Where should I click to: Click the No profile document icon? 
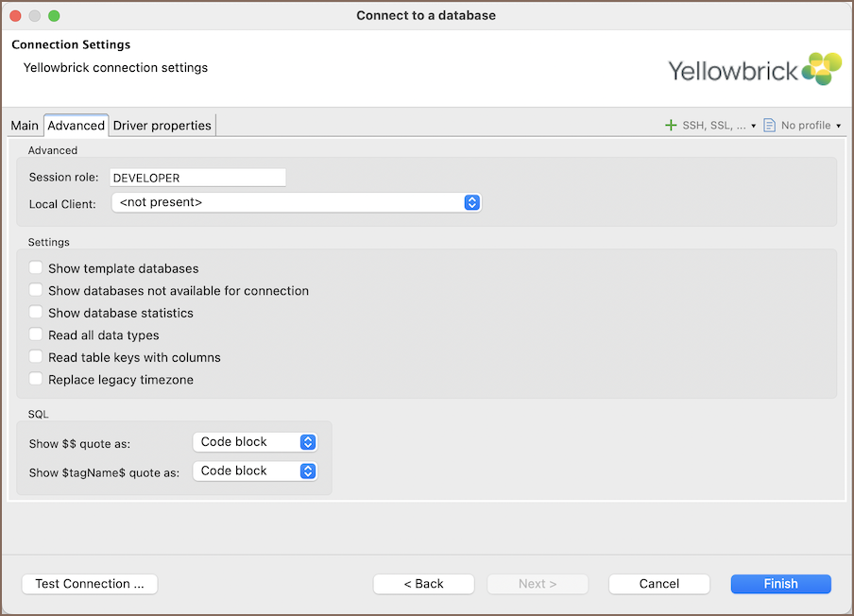(x=770, y=126)
